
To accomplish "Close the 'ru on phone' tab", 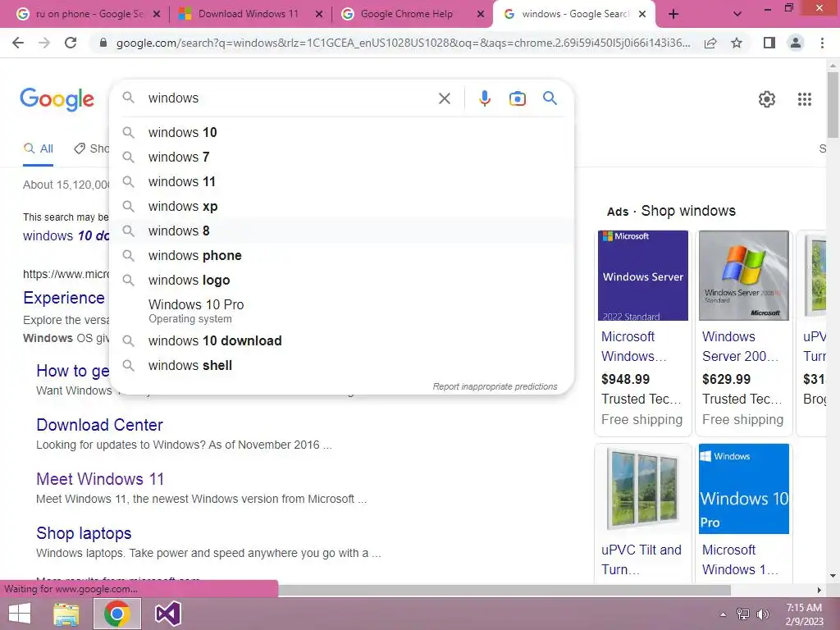I will point(157,15).
